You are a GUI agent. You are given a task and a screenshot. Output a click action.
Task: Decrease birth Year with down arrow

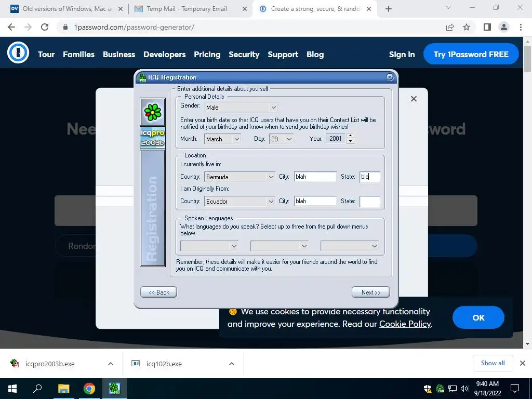(x=351, y=141)
